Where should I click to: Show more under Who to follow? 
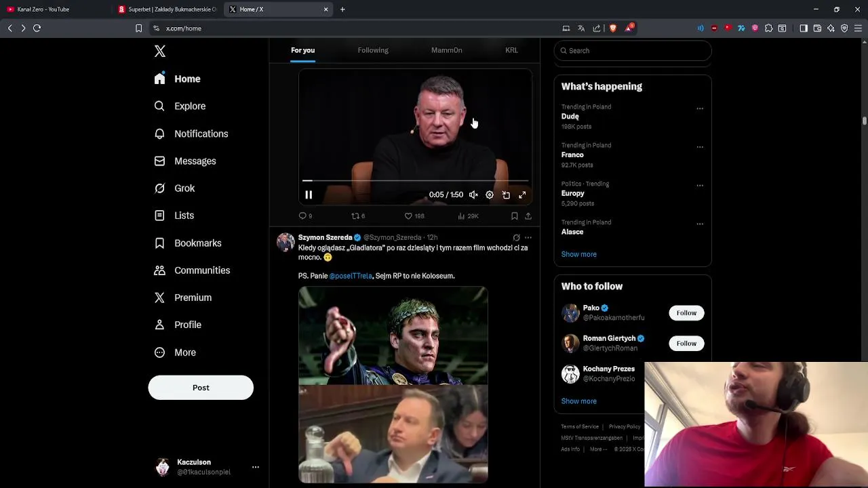click(579, 401)
